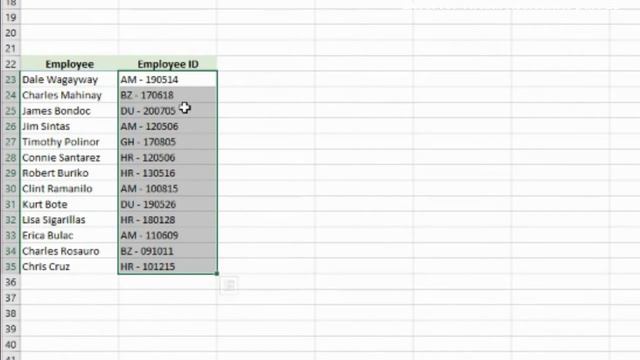Select row 22 via its row header
This screenshot has height=360, width=640.
click(11, 64)
